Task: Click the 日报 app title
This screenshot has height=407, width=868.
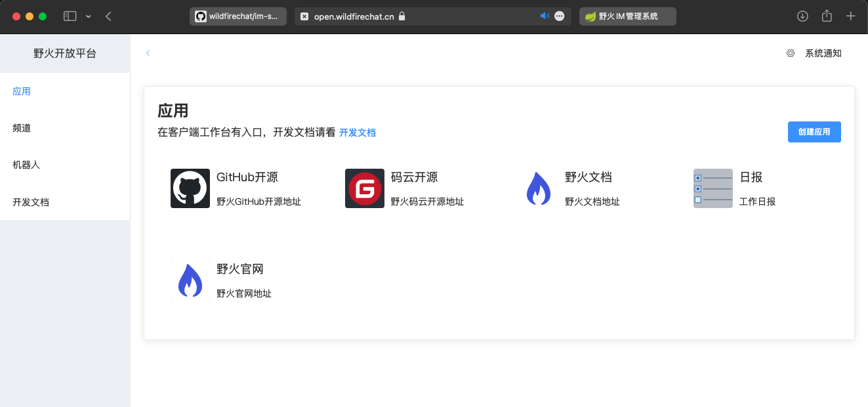Action: coord(751,177)
